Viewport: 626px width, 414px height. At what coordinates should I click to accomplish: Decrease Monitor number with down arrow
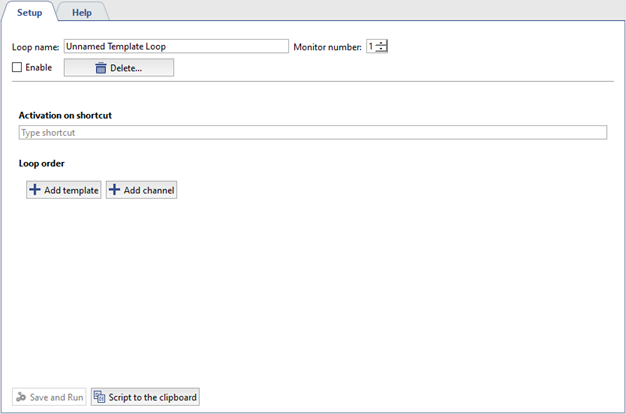(382, 50)
